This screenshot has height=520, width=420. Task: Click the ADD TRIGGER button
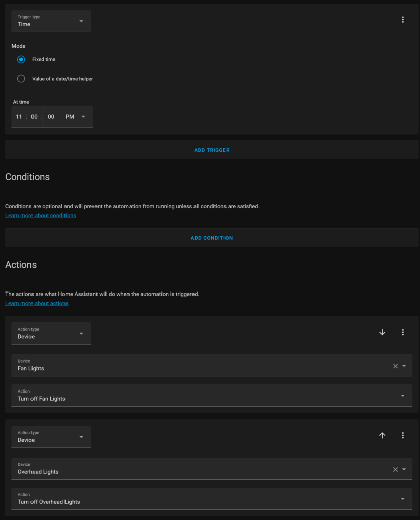(x=212, y=150)
